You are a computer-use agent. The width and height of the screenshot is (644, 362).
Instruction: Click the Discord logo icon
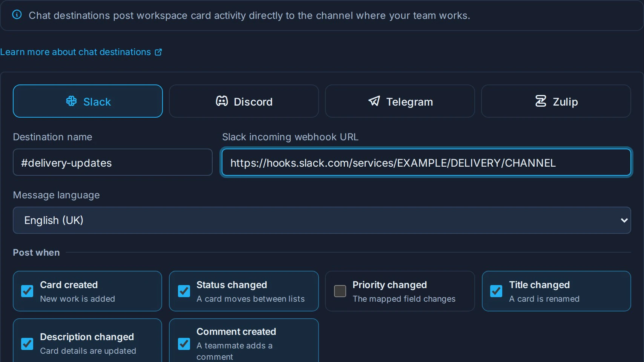tap(222, 101)
